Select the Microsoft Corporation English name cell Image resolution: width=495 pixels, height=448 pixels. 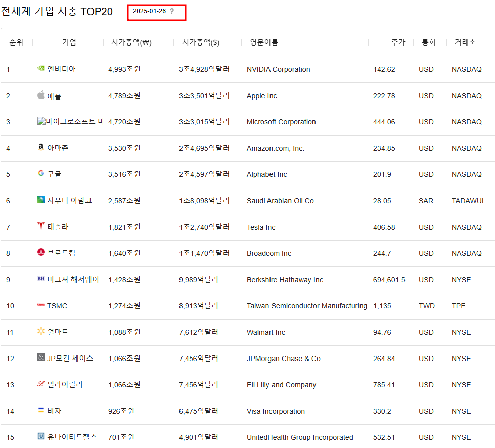(x=281, y=122)
